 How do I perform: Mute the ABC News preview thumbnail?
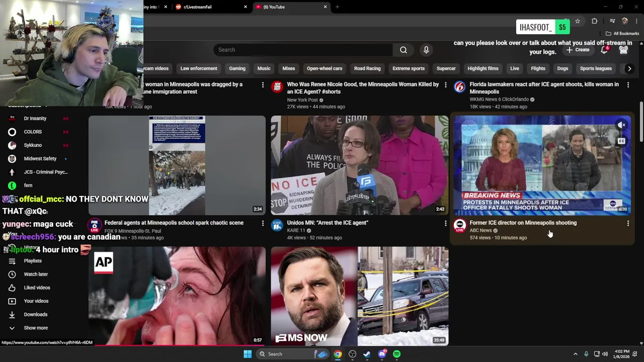pos(622,125)
